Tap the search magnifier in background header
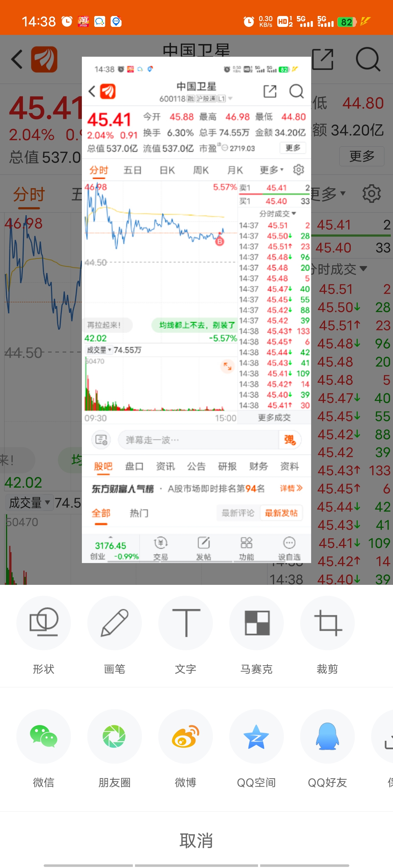The image size is (393, 868). click(x=368, y=59)
